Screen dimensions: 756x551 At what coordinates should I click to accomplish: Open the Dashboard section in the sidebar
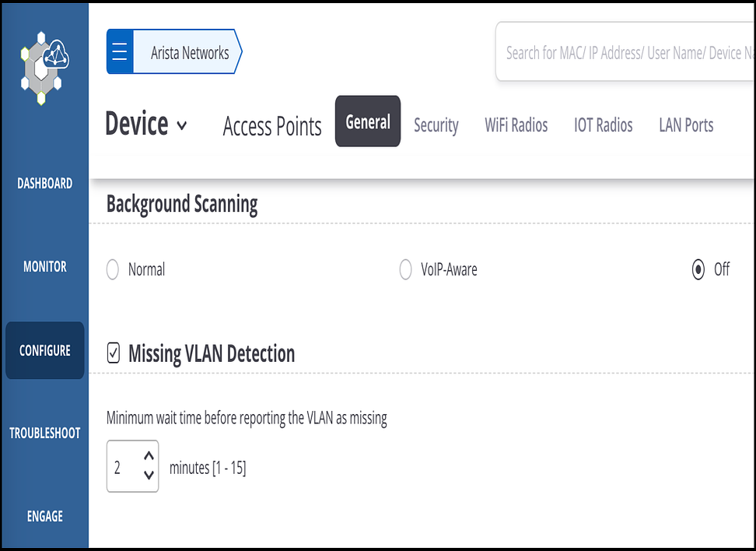pyautogui.click(x=44, y=183)
